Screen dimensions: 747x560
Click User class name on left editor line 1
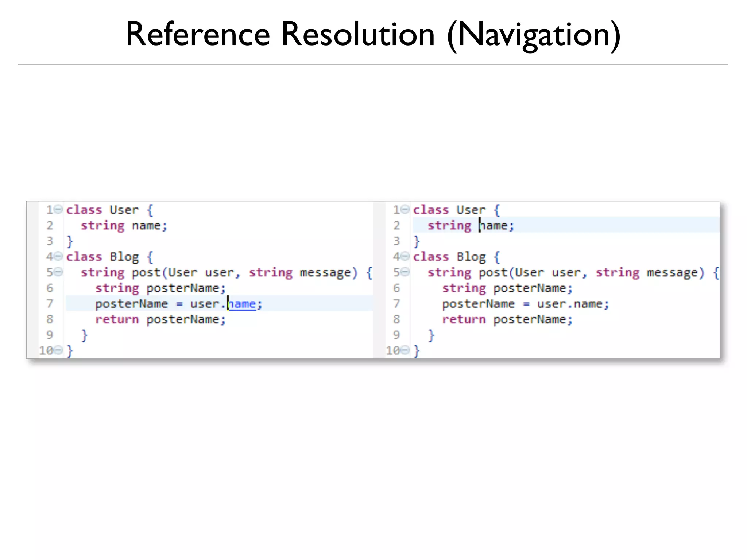(124, 210)
